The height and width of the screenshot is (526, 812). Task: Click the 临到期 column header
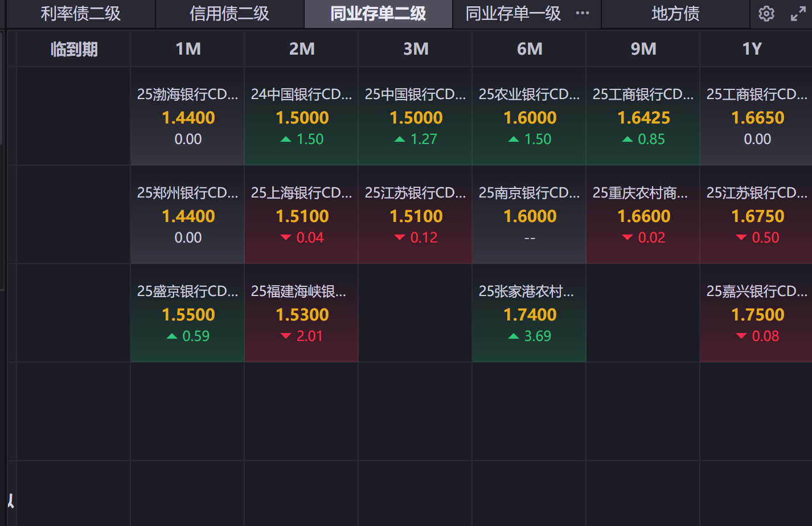tap(74, 49)
